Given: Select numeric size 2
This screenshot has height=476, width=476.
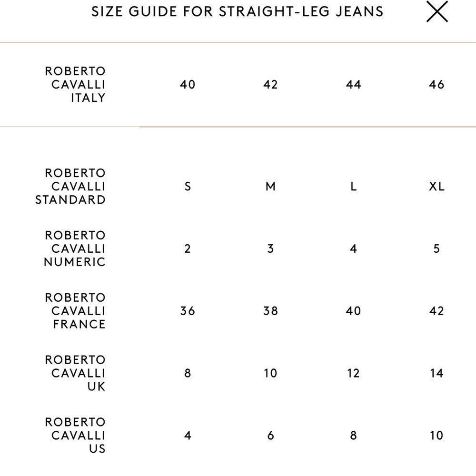Looking at the screenshot, I should (188, 248).
